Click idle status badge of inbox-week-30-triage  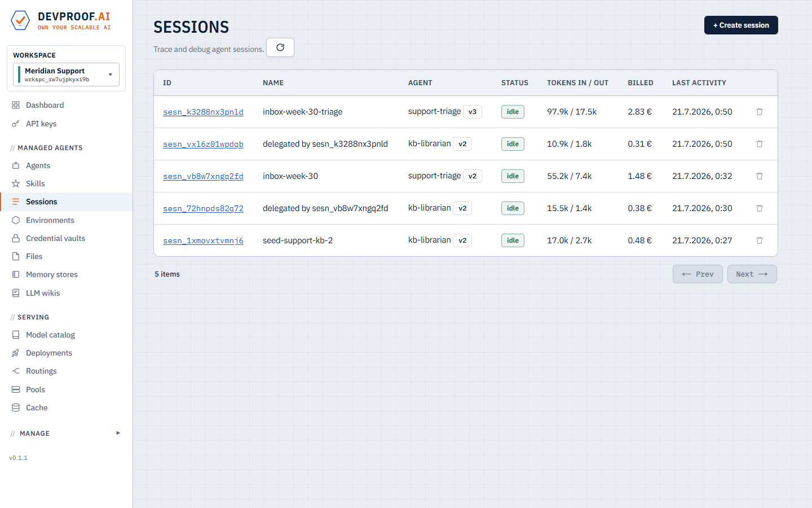[x=513, y=112]
